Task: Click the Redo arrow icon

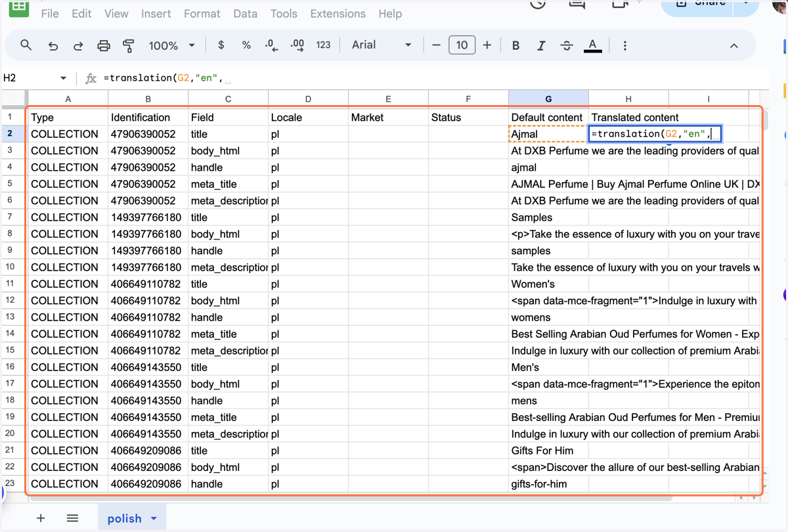Action: [x=78, y=45]
